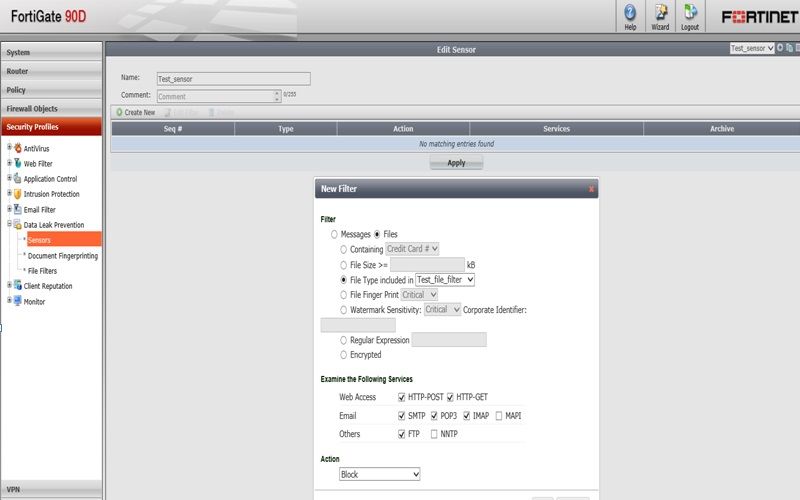This screenshot has width=800, height=500.
Task: Open the Test_sensor selector dropdown
Action: point(752,48)
